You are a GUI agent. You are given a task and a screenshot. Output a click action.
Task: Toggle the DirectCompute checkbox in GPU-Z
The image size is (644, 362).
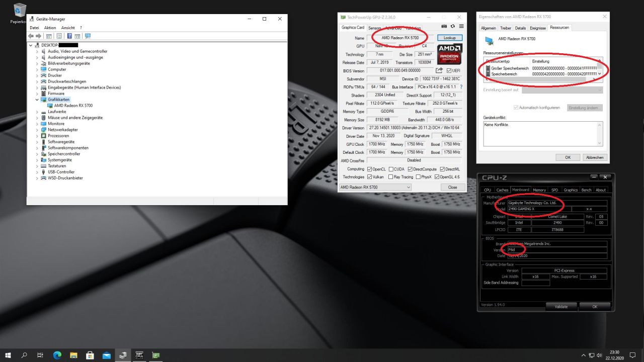pos(409,169)
